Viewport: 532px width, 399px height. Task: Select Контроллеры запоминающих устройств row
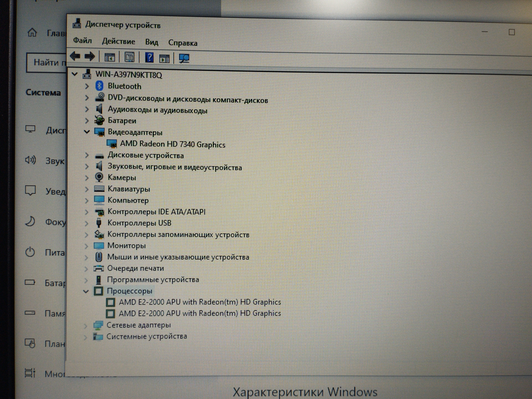tap(178, 234)
